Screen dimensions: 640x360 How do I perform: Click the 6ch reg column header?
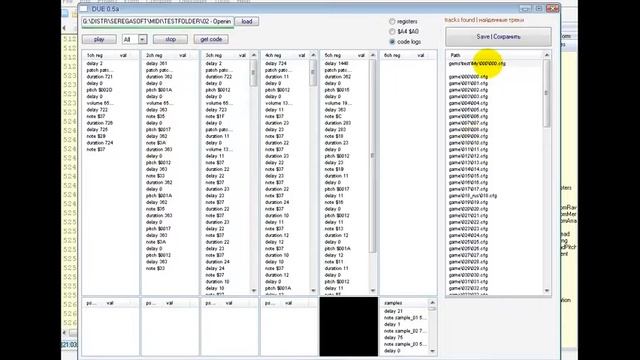point(393,55)
